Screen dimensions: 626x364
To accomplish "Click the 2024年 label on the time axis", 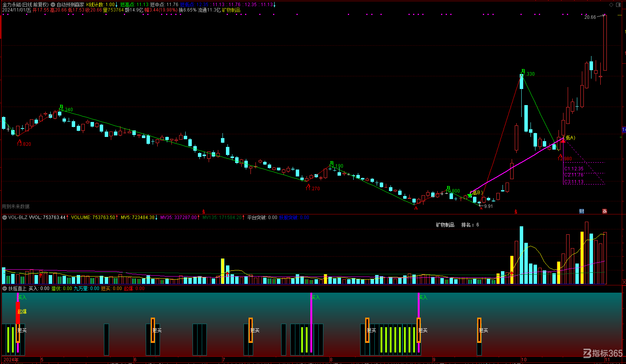I will (11, 360).
